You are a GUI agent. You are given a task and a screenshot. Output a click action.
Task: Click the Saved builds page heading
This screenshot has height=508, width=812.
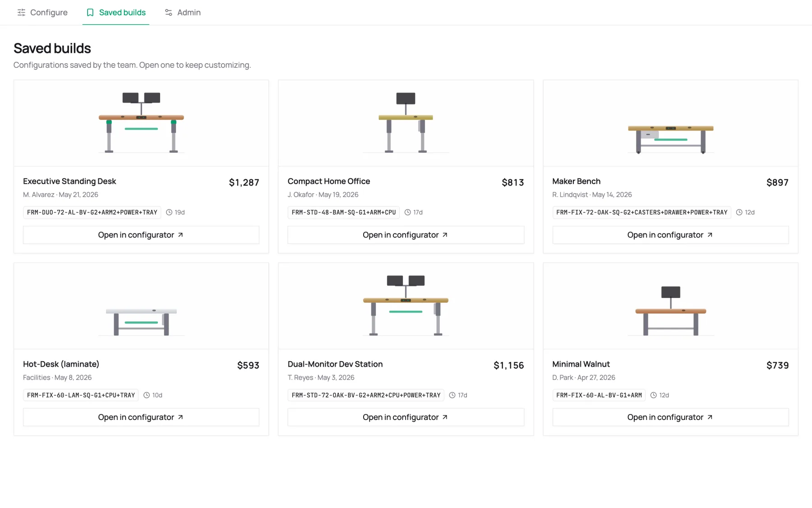coord(52,48)
